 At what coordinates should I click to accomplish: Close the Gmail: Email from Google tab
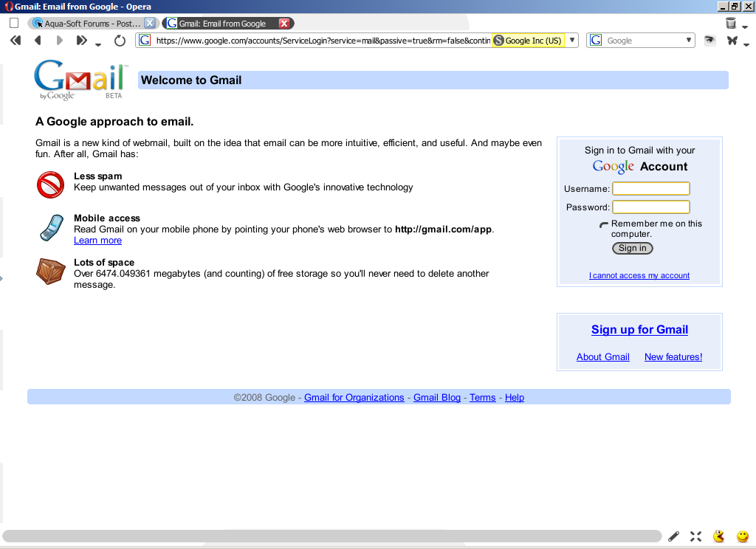pos(284,23)
